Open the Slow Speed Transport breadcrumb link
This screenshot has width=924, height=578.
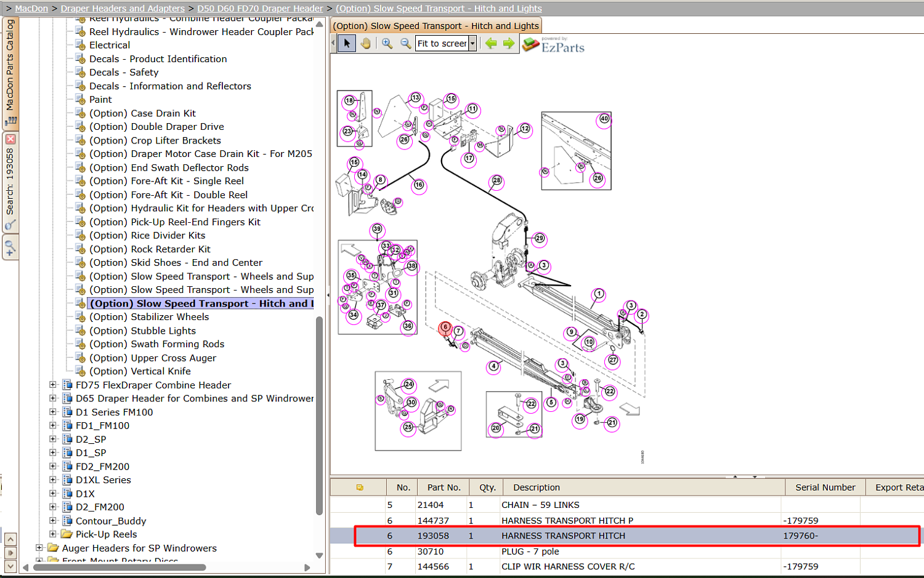pos(439,9)
